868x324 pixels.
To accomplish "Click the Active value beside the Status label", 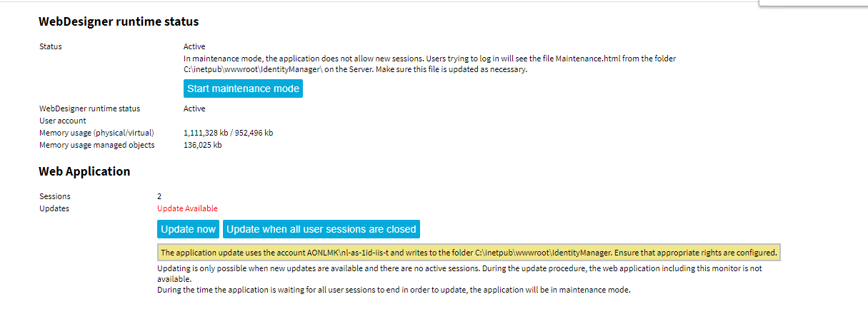I will click(194, 46).
